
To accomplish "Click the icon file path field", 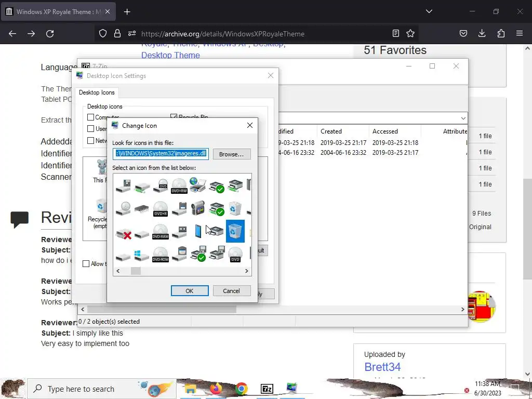I will click(x=161, y=154).
